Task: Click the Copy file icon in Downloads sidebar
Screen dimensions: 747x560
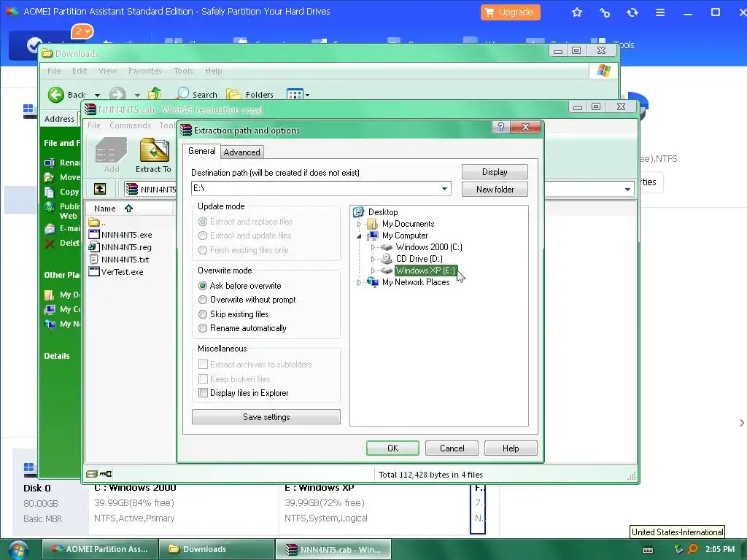Action: tap(50, 192)
